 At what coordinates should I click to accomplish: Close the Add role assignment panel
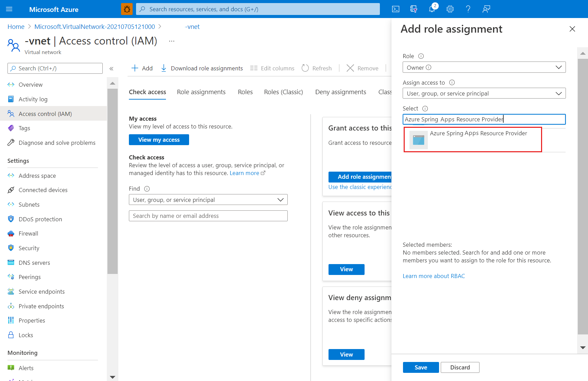[x=572, y=29]
